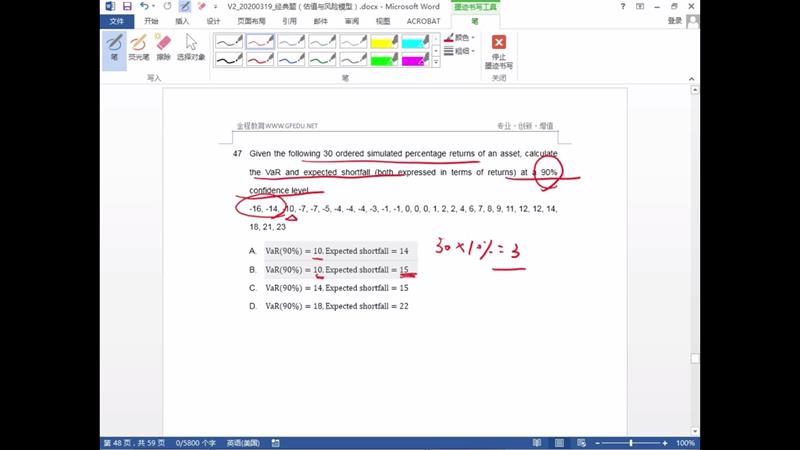Select the Pen (笔) ink tool
This screenshot has width=800, height=450.
pyautogui.click(x=114, y=49)
